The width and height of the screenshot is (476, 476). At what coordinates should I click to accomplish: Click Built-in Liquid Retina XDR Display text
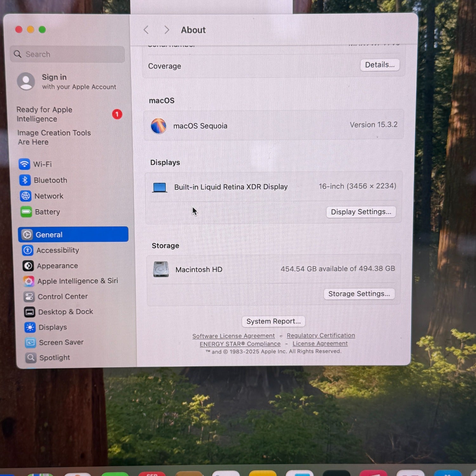(x=231, y=187)
